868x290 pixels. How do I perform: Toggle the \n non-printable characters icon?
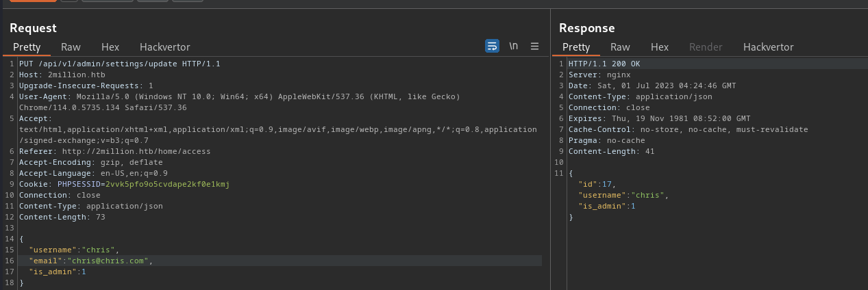click(x=513, y=47)
